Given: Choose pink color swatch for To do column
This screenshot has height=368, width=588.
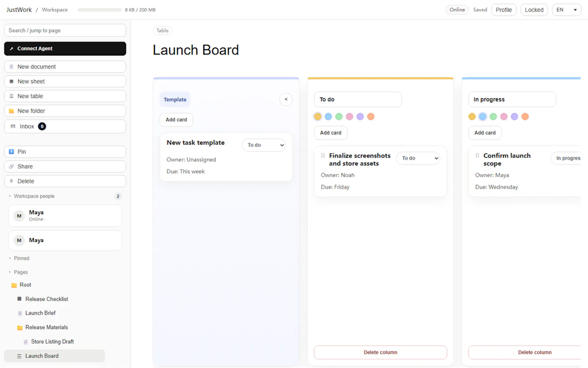Looking at the screenshot, I should click(x=349, y=117).
